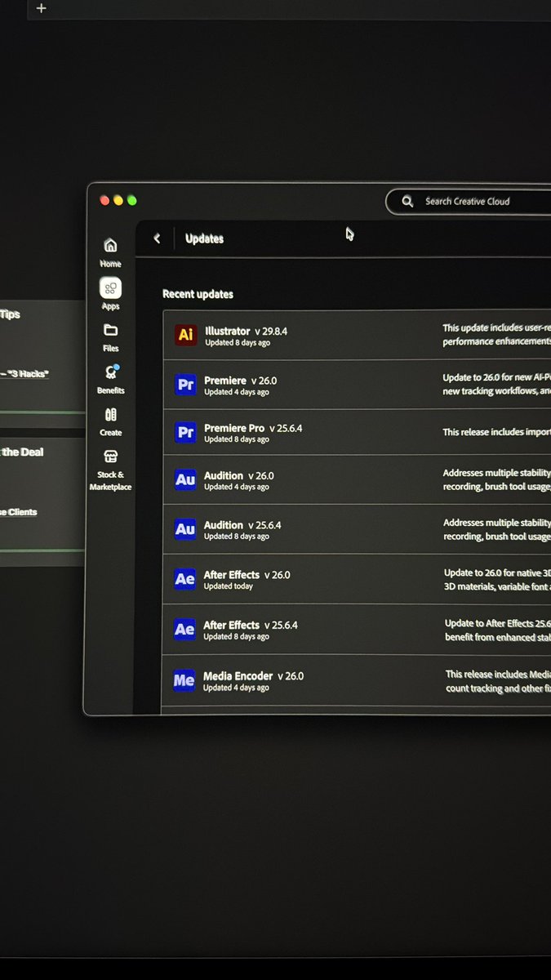
Task: Click the green fullscreen window button
Action: 131,200
